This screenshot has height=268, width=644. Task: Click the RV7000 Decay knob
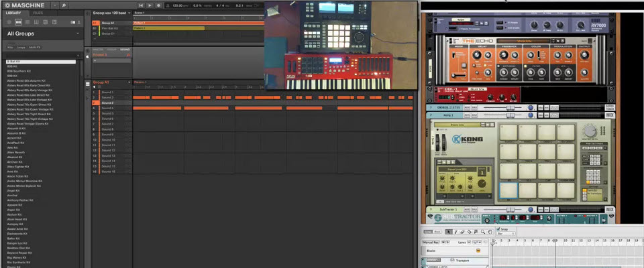(x=534, y=24)
